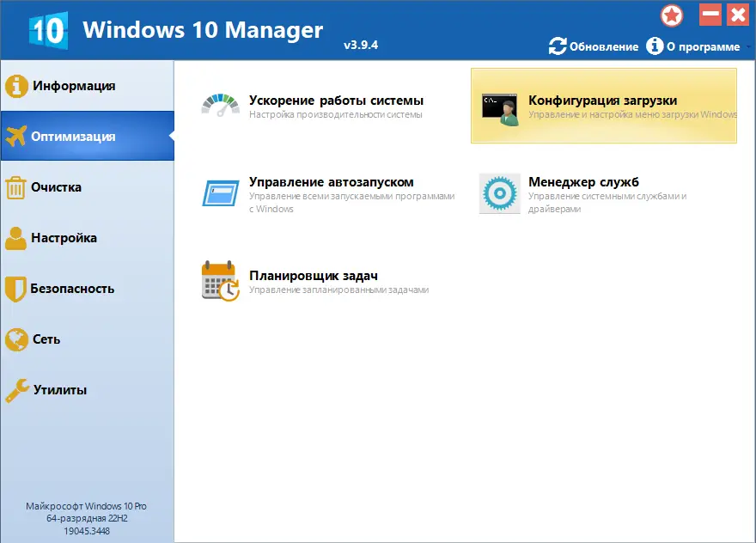This screenshot has width=756, height=543.
Task: Click the refresh icon beside Обновление
Action: tap(558, 47)
